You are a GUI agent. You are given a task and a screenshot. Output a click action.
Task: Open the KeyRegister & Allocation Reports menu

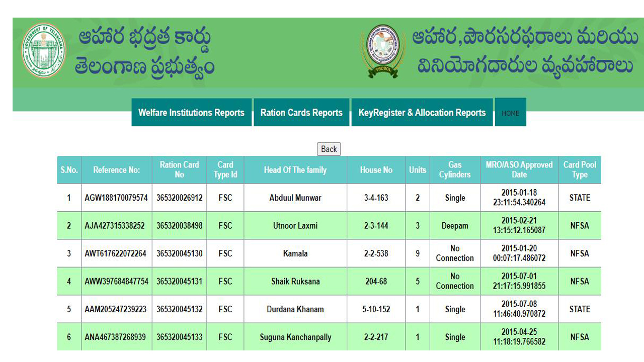(422, 112)
